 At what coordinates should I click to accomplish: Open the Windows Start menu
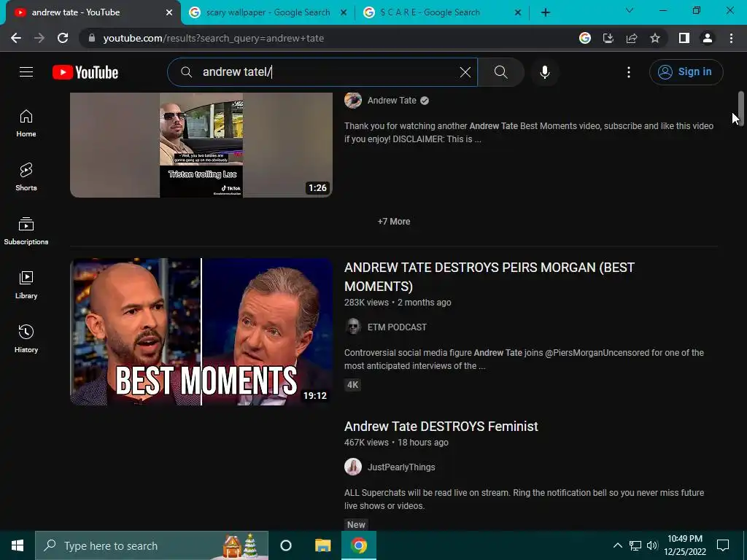click(x=18, y=545)
